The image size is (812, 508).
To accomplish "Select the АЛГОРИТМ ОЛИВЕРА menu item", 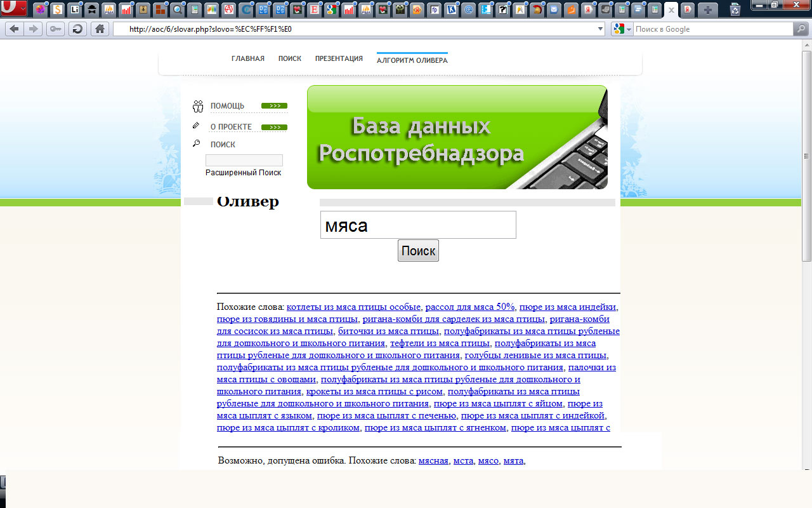I will point(412,60).
